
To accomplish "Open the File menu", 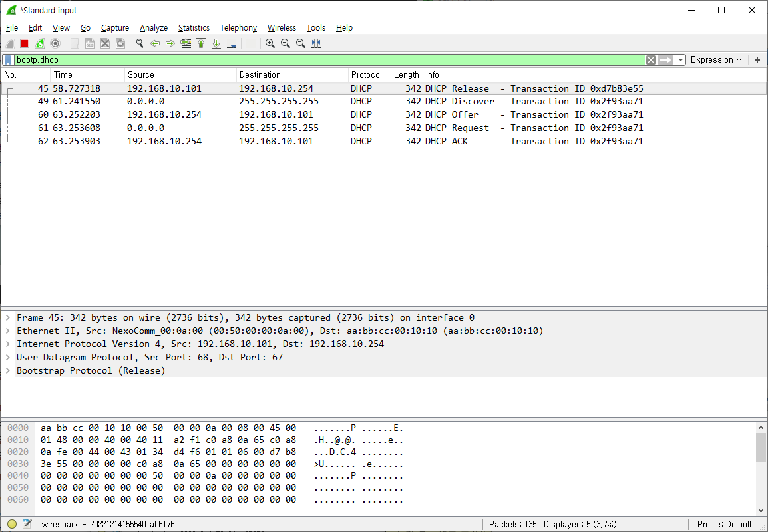I will click(12, 28).
